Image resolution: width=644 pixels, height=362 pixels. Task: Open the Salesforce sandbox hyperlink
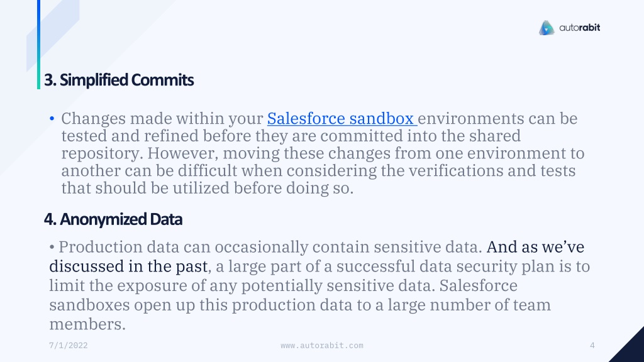click(342, 119)
